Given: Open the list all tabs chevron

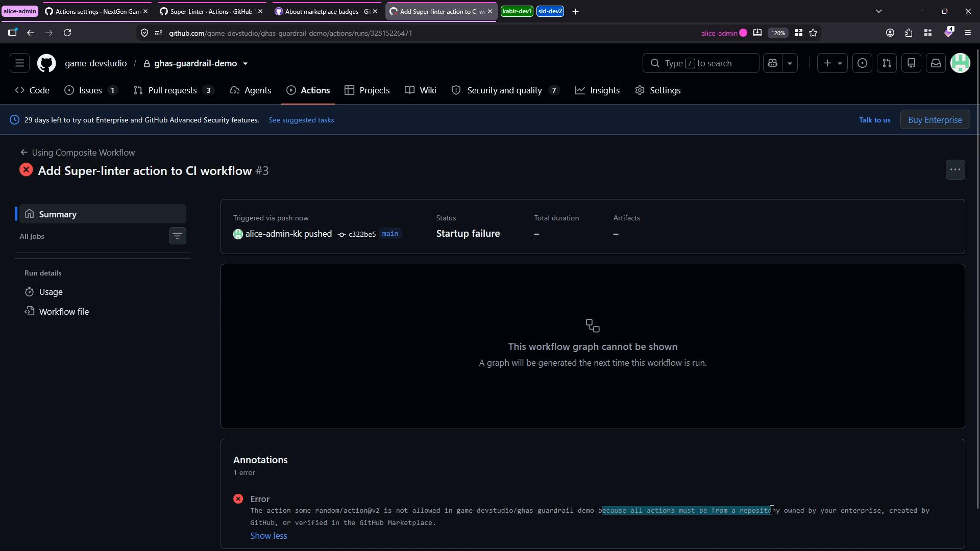Looking at the screenshot, I should pyautogui.click(x=878, y=11).
